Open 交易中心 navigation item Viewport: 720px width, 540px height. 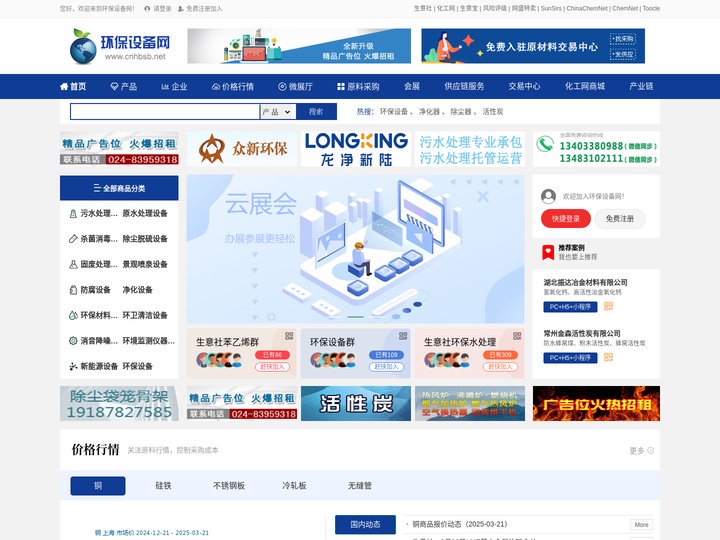tap(524, 86)
